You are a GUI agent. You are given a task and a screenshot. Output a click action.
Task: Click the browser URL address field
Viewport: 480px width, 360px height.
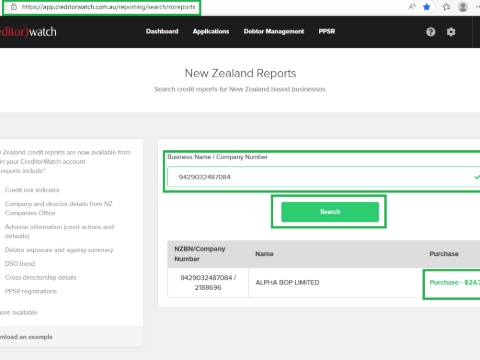coord(108,7)
